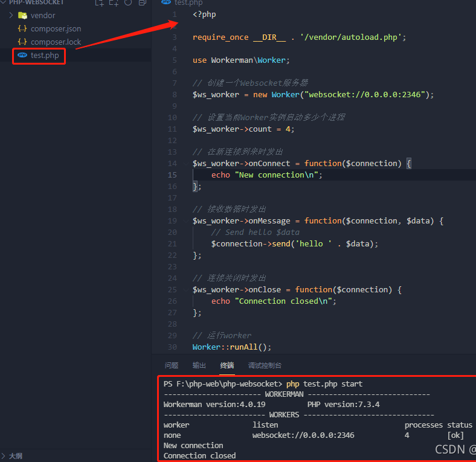Expand the vendor folder chevron
The image size is (476, 462).
point(11,15)
